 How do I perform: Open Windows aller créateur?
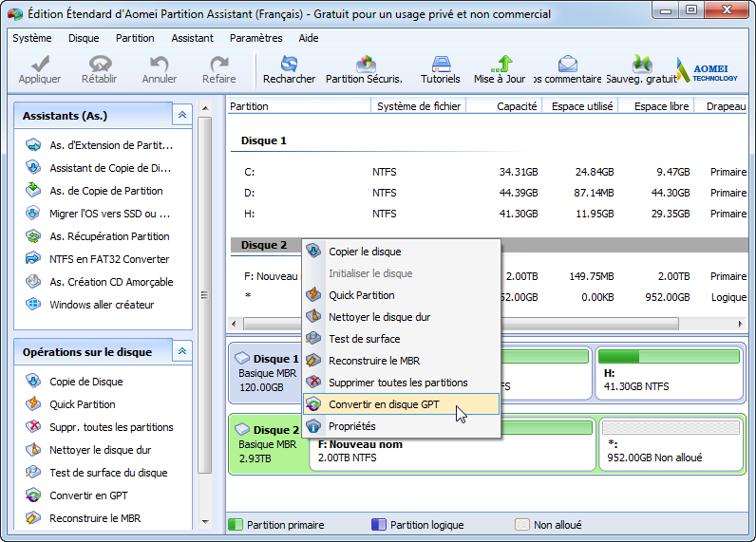[x=89, y=305]
